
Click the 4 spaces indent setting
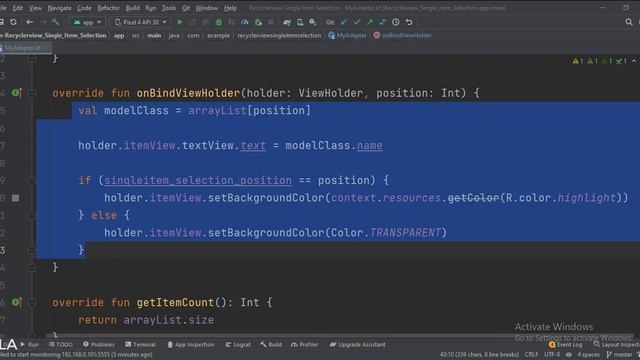point(588,354)
